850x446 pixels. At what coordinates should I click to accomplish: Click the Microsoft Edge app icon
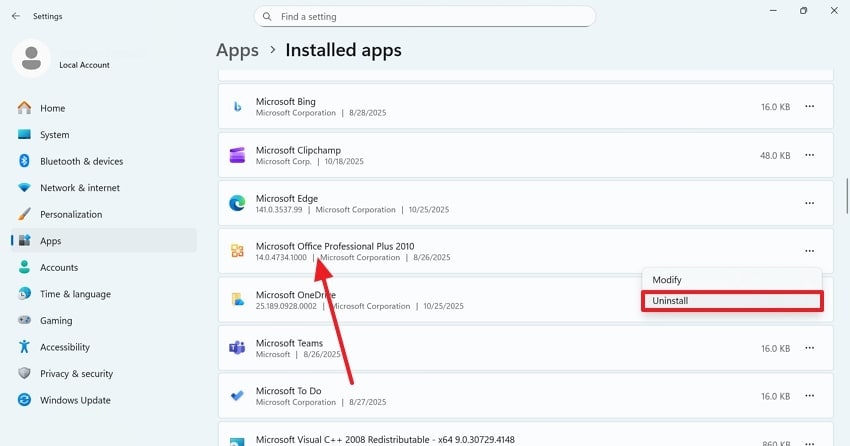pyautogui.click(x=237, y=203)
